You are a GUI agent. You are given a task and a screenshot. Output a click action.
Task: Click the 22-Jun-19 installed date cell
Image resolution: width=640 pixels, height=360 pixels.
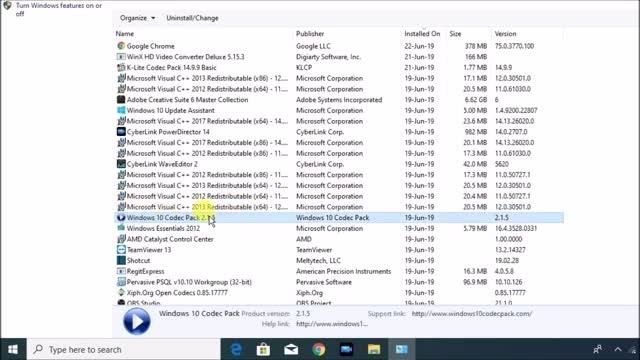pos(419,46)
